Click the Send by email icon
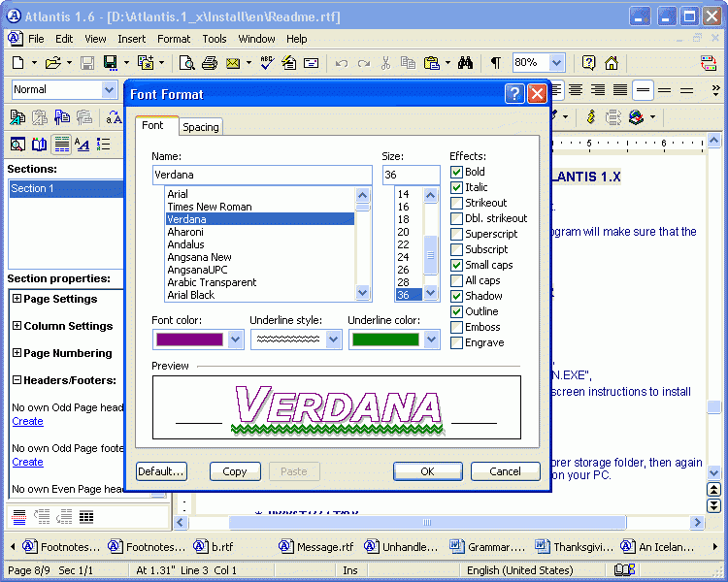Viewport: 728px width, 582px height. [233, 62]
